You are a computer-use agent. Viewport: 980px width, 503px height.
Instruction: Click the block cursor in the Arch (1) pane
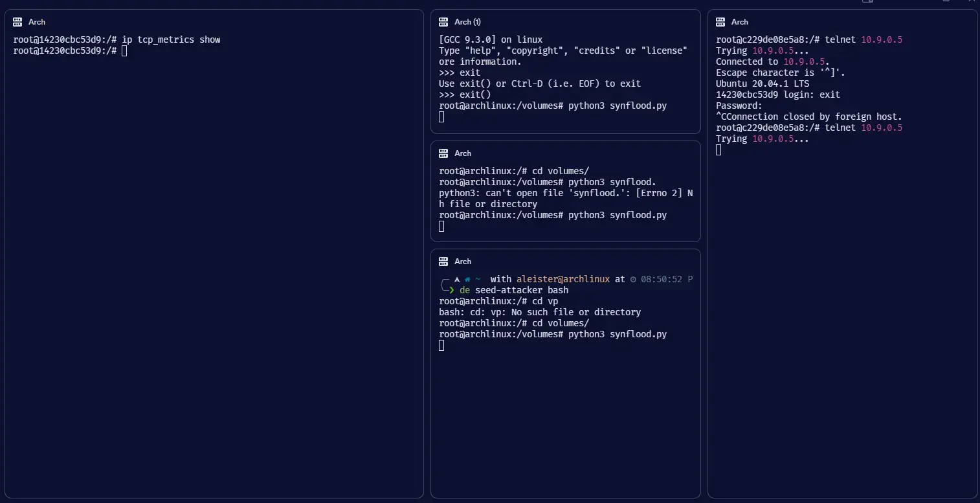(x=441, y=117)
